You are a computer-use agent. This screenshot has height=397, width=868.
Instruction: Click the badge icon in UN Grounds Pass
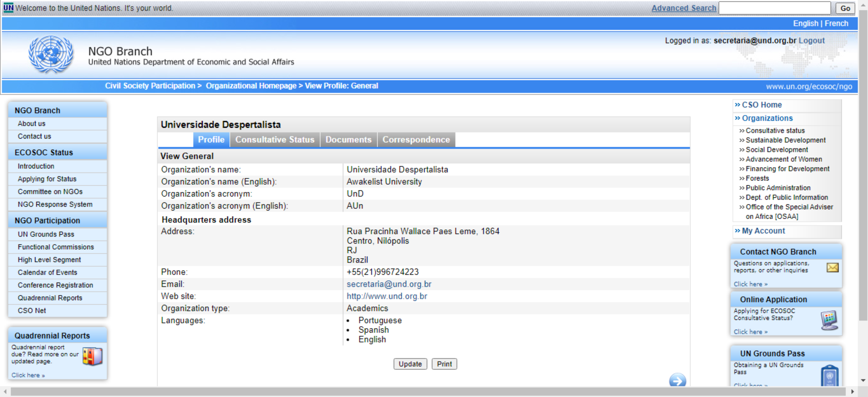(x=829, y=375)
